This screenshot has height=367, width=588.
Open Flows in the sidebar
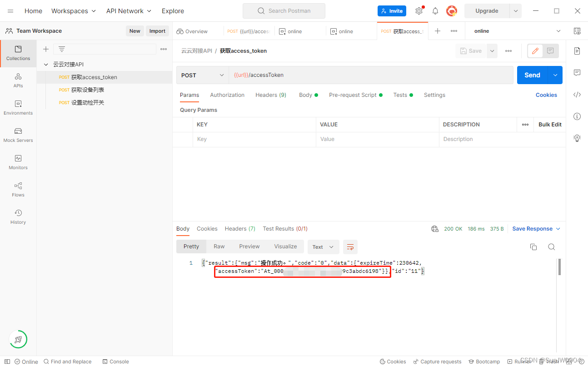pos(18,190)
